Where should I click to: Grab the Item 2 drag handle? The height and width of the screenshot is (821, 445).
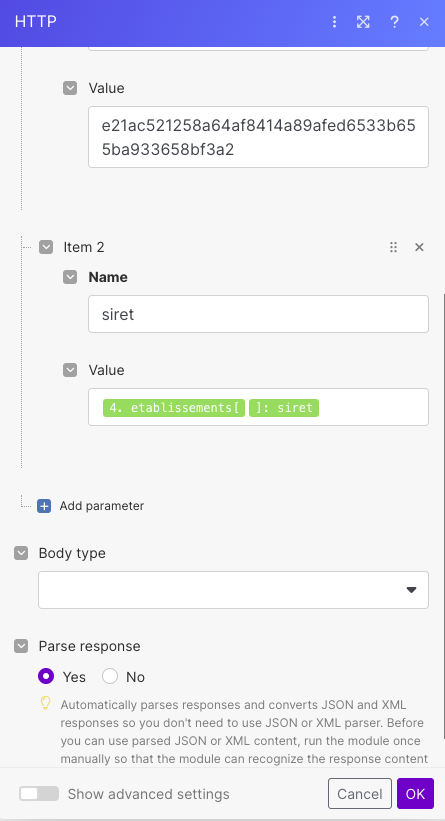[393, 247]
